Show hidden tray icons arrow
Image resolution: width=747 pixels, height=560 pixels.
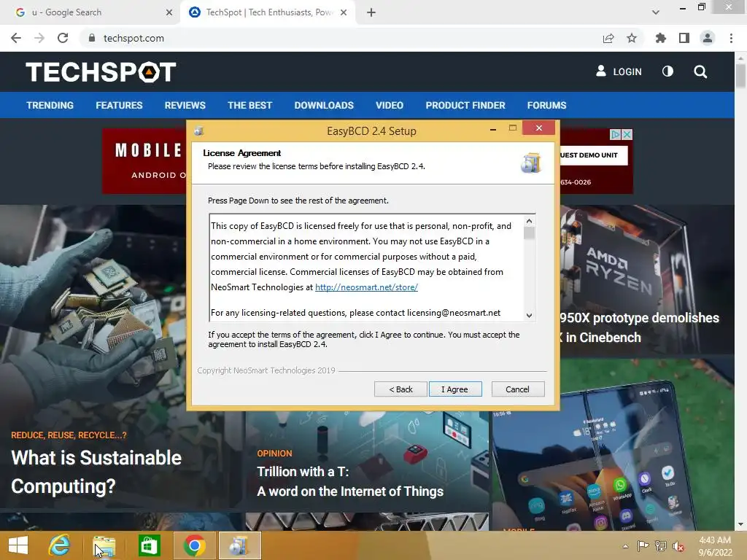[x=625, y=546]
